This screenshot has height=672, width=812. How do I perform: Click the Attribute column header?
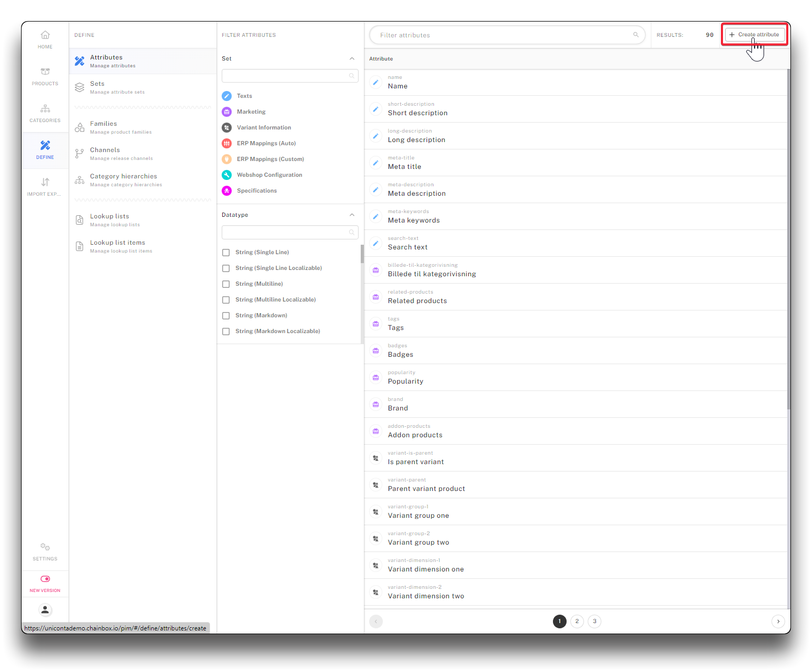click(381, 59)
